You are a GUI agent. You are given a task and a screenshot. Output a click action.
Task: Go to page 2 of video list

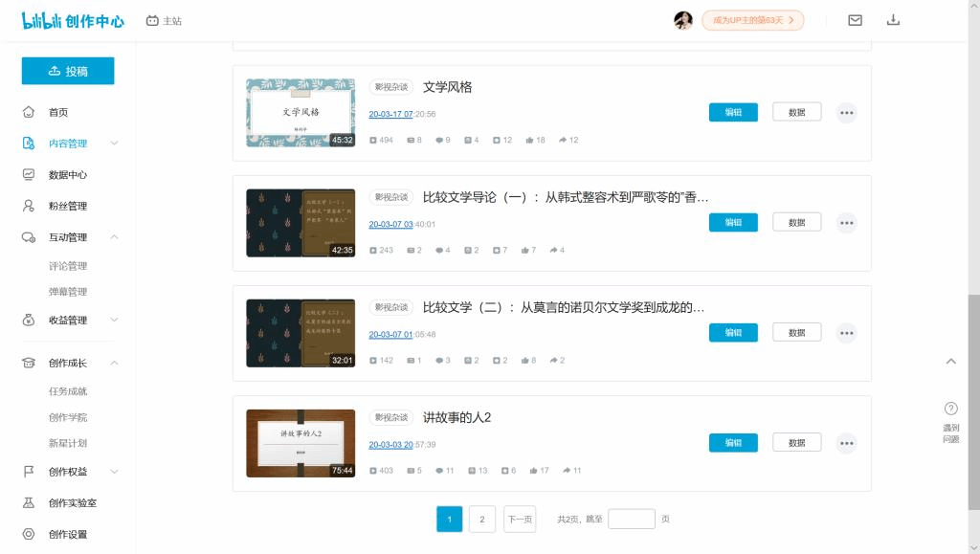coord(481,520)
